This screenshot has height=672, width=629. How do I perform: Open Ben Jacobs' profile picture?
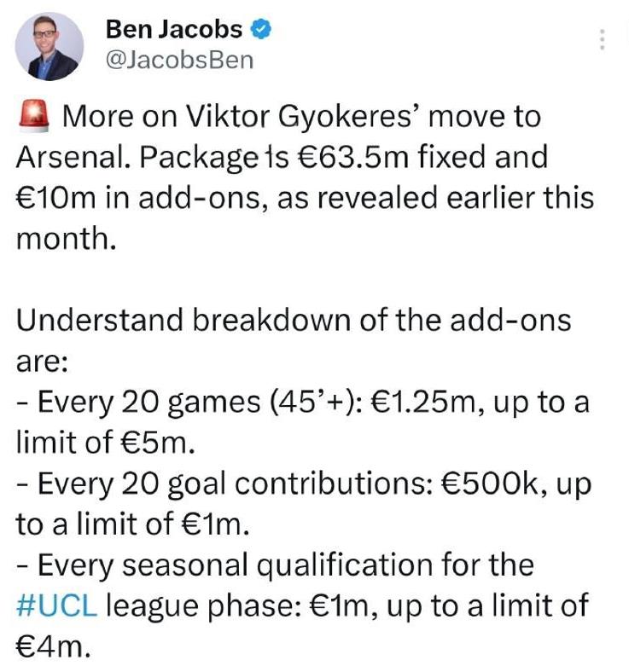50,46
